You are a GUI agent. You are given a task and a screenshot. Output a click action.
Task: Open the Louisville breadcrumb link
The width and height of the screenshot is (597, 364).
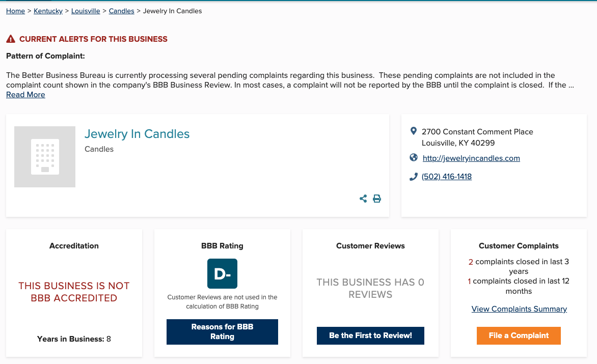click(x=86, y=11)
